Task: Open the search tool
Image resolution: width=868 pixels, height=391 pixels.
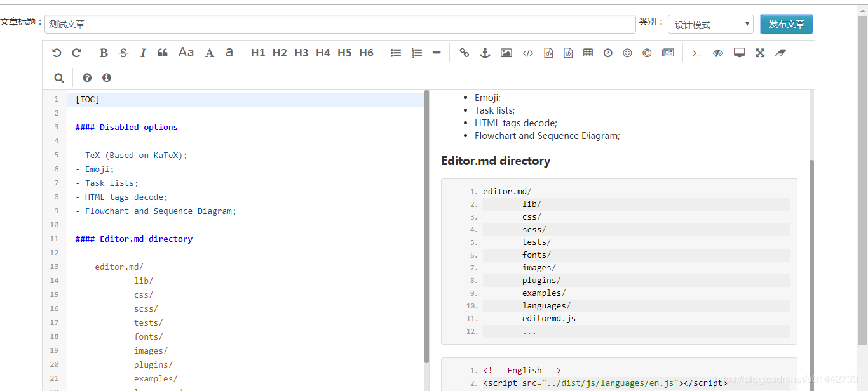Action: 59,78
